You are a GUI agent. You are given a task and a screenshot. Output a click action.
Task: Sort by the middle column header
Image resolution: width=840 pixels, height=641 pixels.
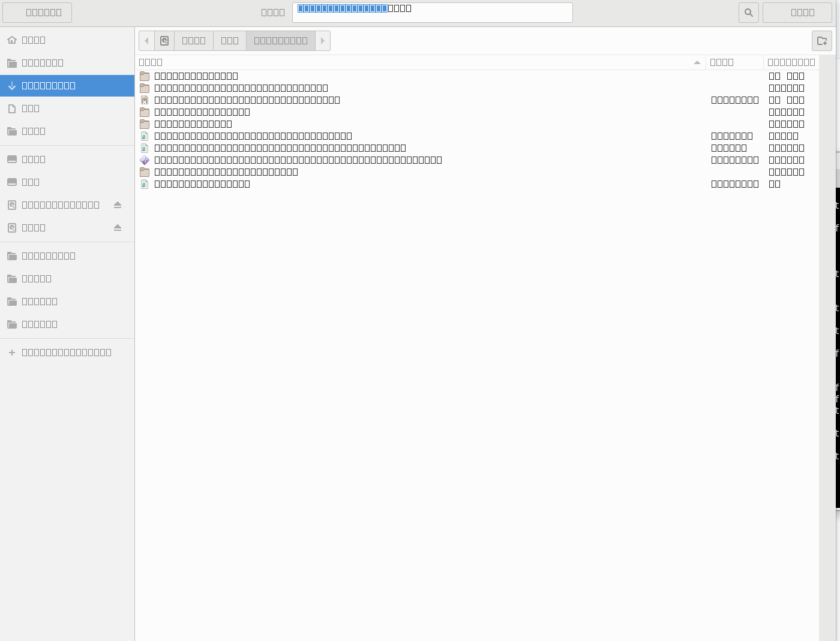point(735,62)
